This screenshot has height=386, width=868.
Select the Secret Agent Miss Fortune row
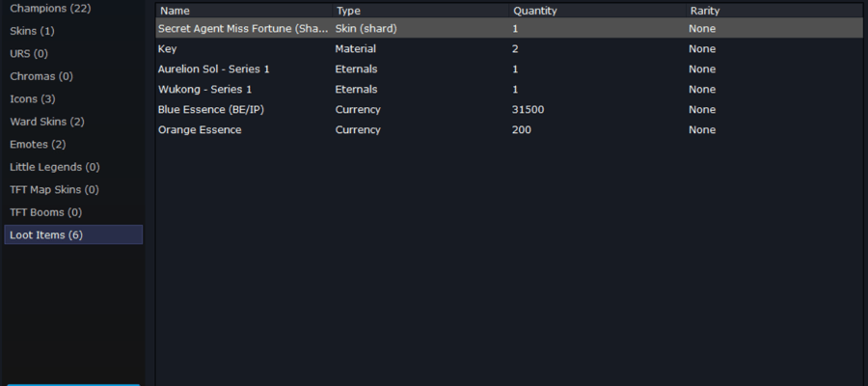pyautogui.click(x=510, y=28)
